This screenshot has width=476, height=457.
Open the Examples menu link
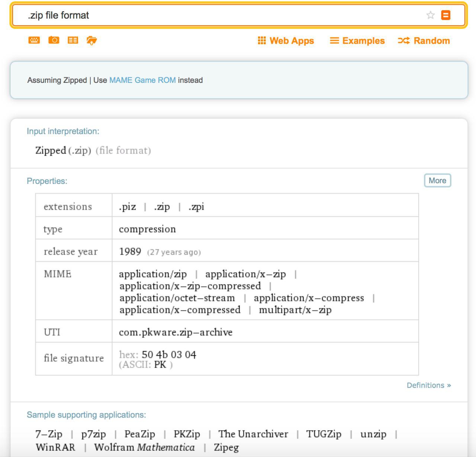pyautogui.click(x=357, y=40)
